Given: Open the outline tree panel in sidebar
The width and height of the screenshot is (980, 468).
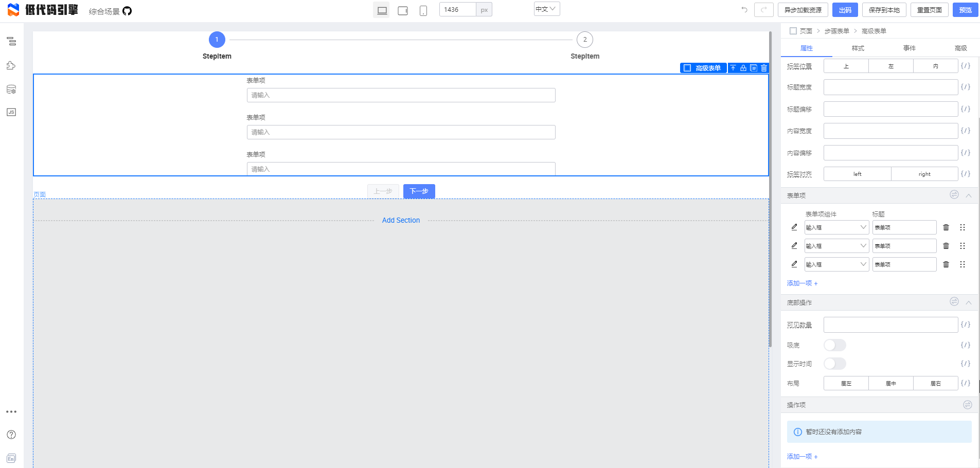Looking at the screenshot, I should pos(11,42).
